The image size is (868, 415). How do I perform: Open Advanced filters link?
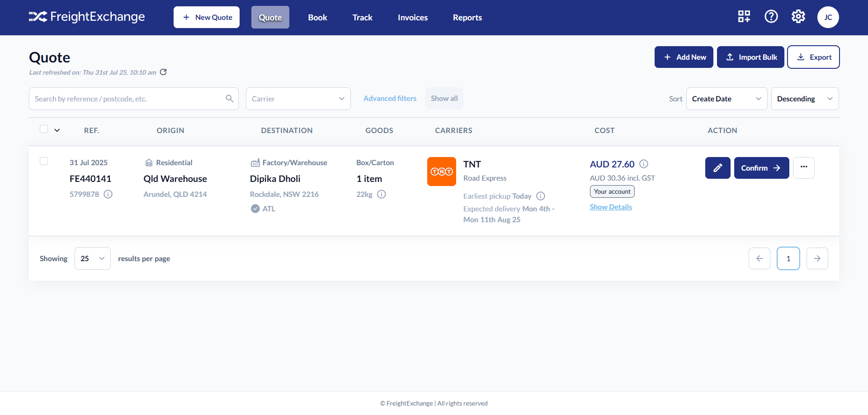tap(390, 98)
